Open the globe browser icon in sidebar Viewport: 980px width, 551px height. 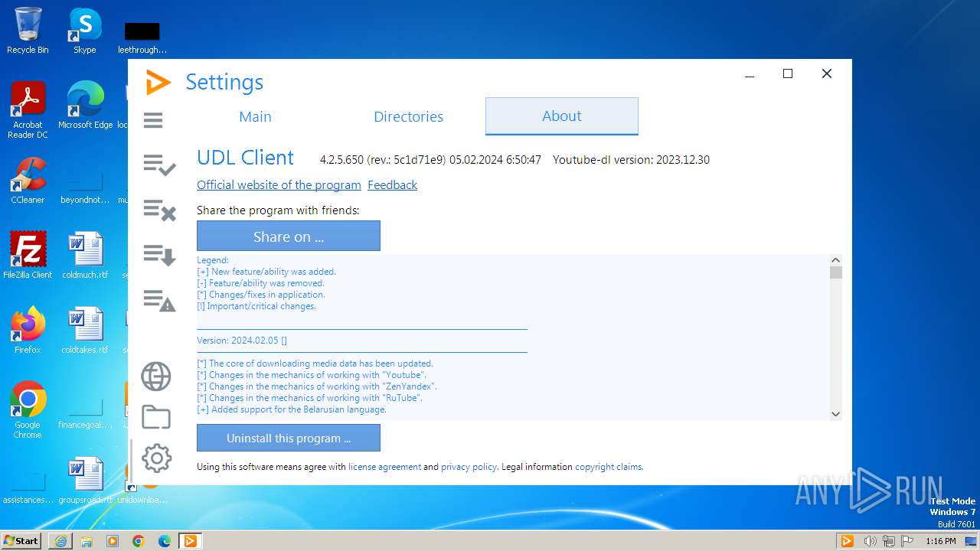point(156,377)
